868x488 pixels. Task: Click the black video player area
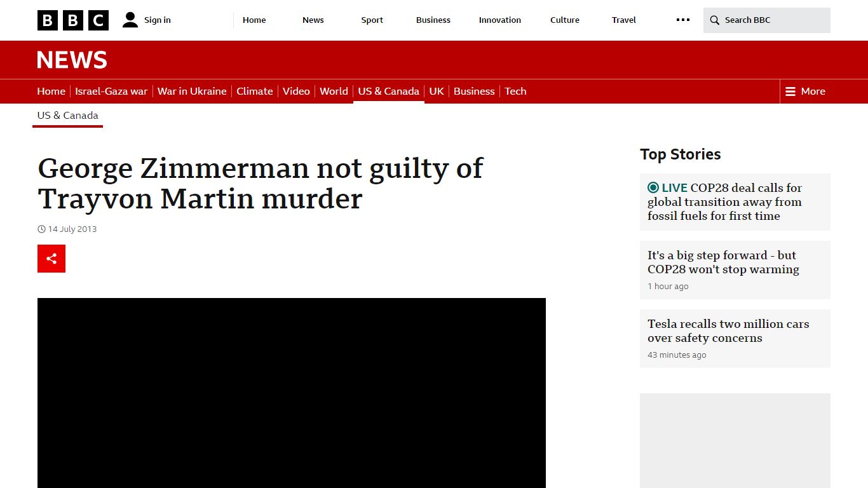click(x=292, y=393)
